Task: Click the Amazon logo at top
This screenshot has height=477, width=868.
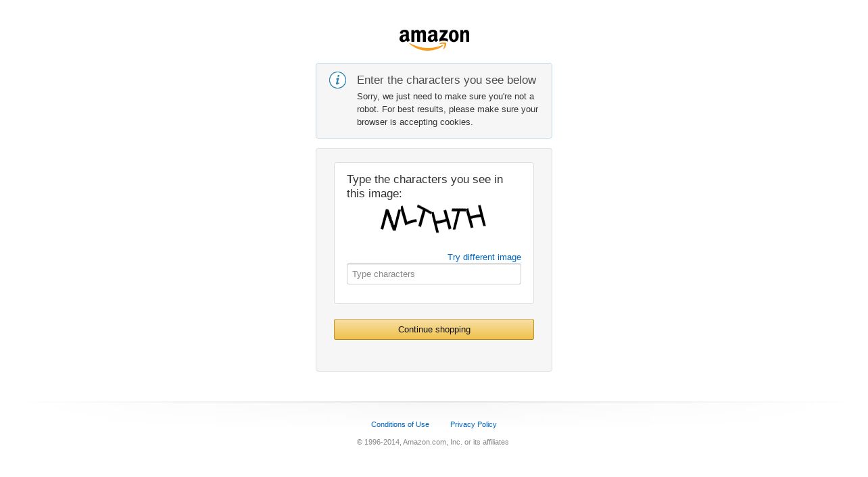Action: (x=434, y=39)
